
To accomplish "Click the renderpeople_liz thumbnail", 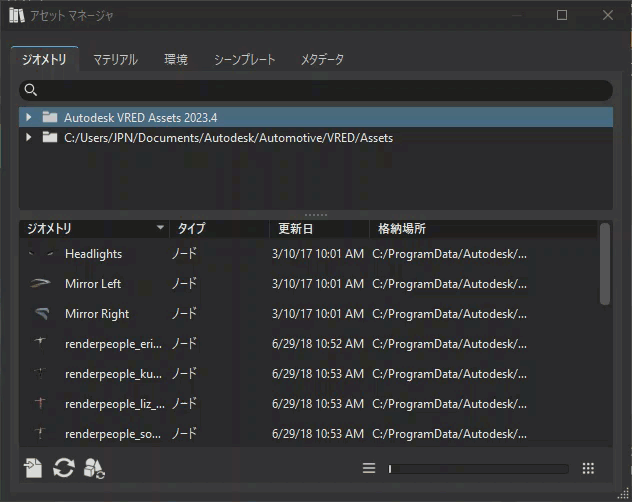I will click(40, 403).
